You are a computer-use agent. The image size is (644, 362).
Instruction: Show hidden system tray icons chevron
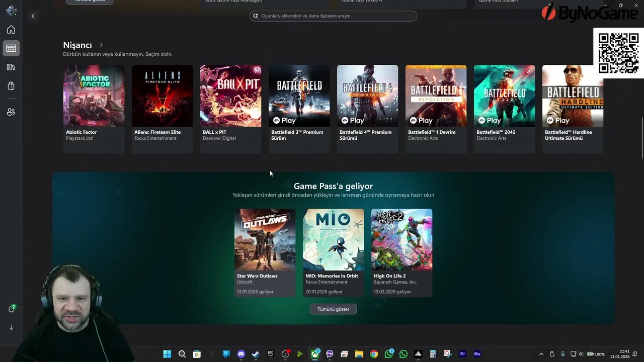click(x=541, y=354)
